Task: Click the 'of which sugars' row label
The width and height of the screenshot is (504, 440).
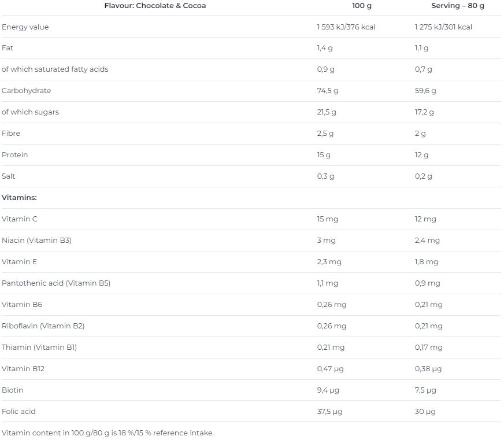Action: pyautogui.click(x=30, y=112)
